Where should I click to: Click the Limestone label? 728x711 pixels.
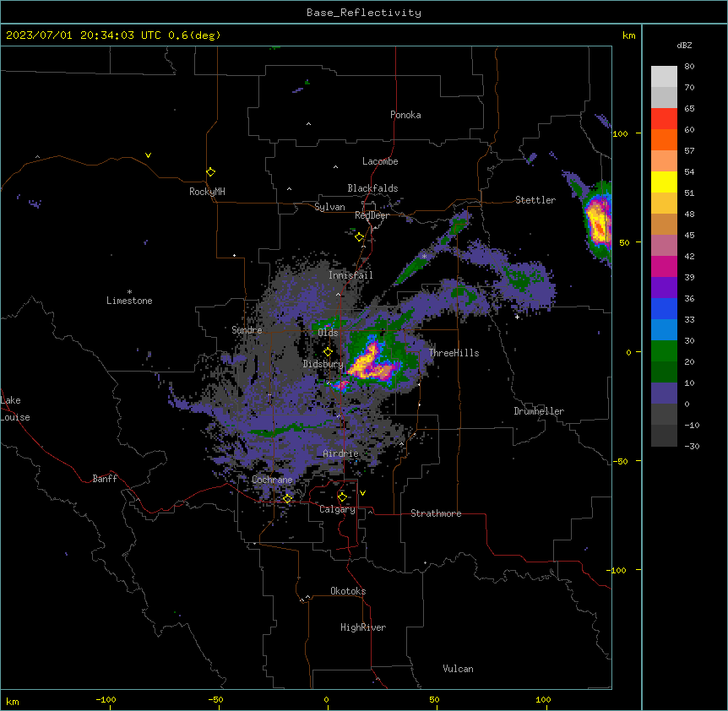(x=129, y=301)
